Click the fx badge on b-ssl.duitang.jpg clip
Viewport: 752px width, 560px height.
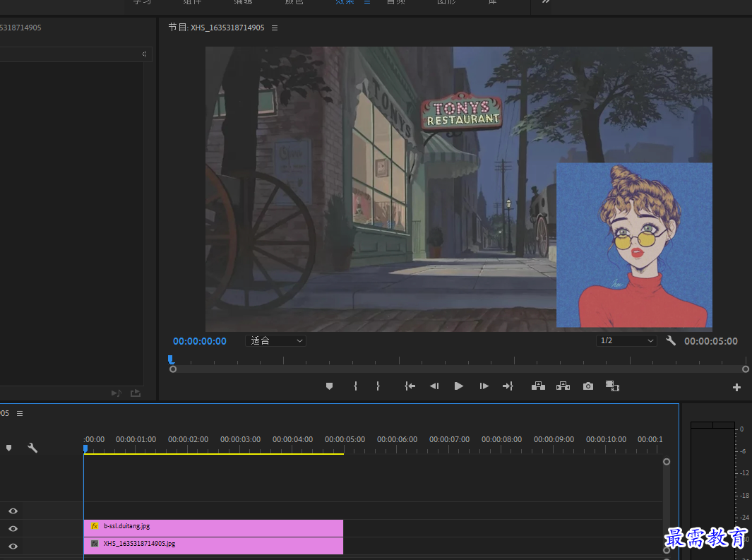coord(95,526)
